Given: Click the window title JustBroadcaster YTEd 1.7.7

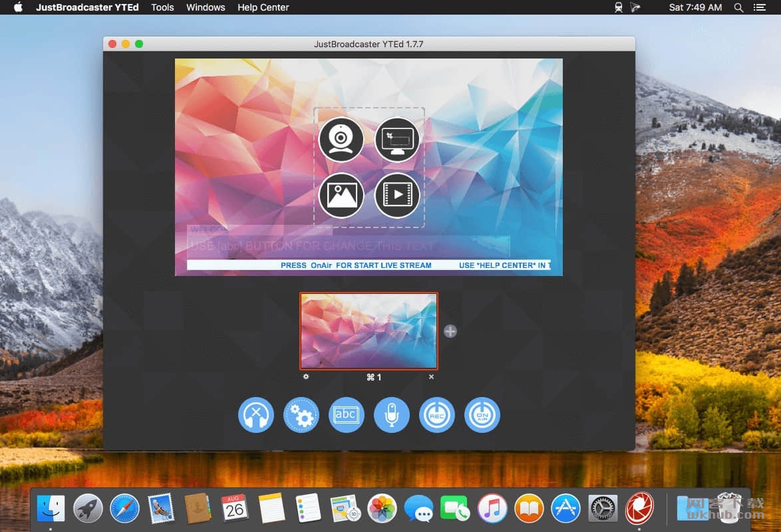Looking at the screenshot, I should 369,44.
